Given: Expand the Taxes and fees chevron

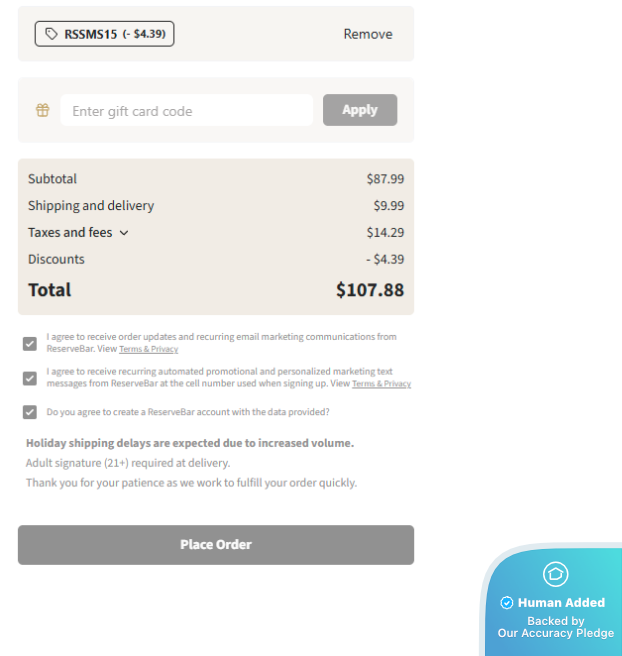Looking at the screenshot, I should (124, 233).
